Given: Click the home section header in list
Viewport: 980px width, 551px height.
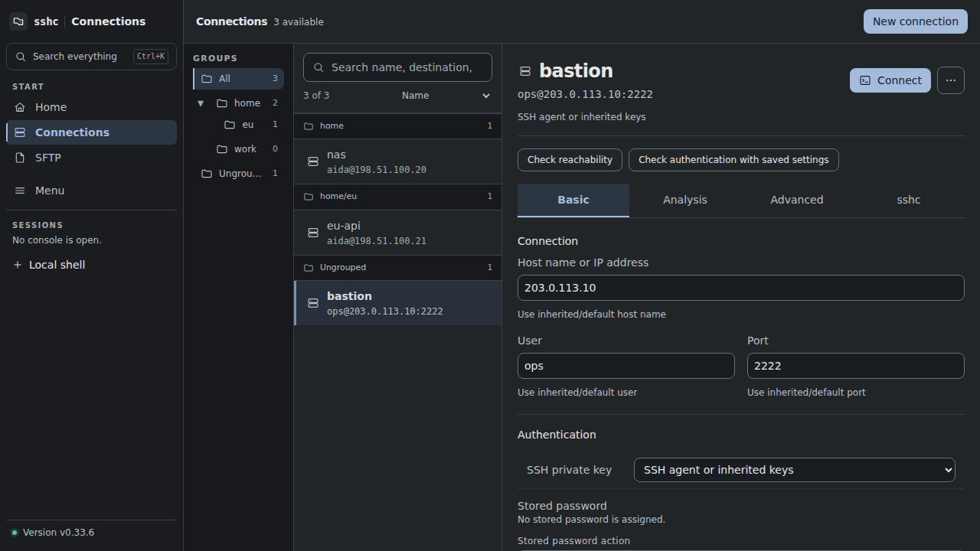Looking at the screenshot, I should (398, 126).
